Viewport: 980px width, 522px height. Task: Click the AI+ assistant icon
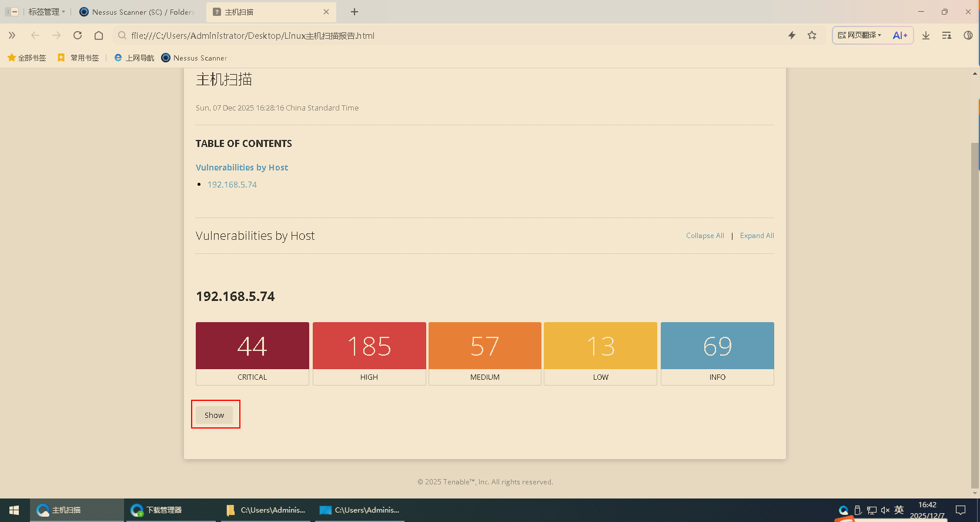click(x=899, y=35)
